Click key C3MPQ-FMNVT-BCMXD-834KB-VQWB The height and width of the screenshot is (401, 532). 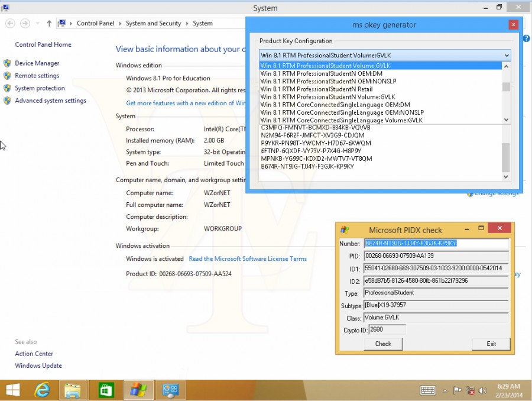(316, 128)
